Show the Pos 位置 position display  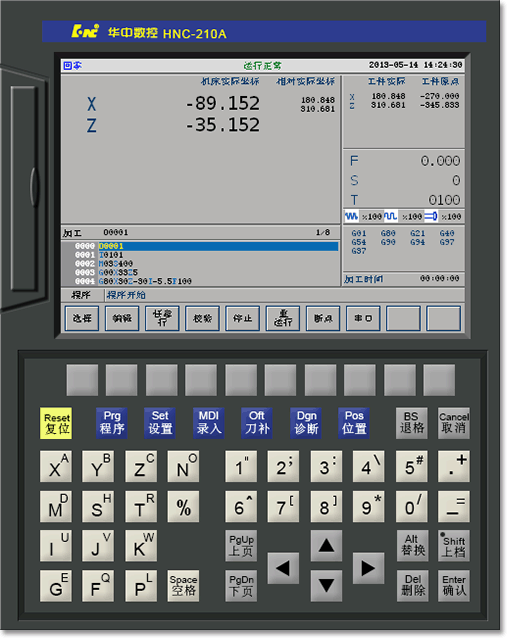pyautogui.click(x=354, y=424)
